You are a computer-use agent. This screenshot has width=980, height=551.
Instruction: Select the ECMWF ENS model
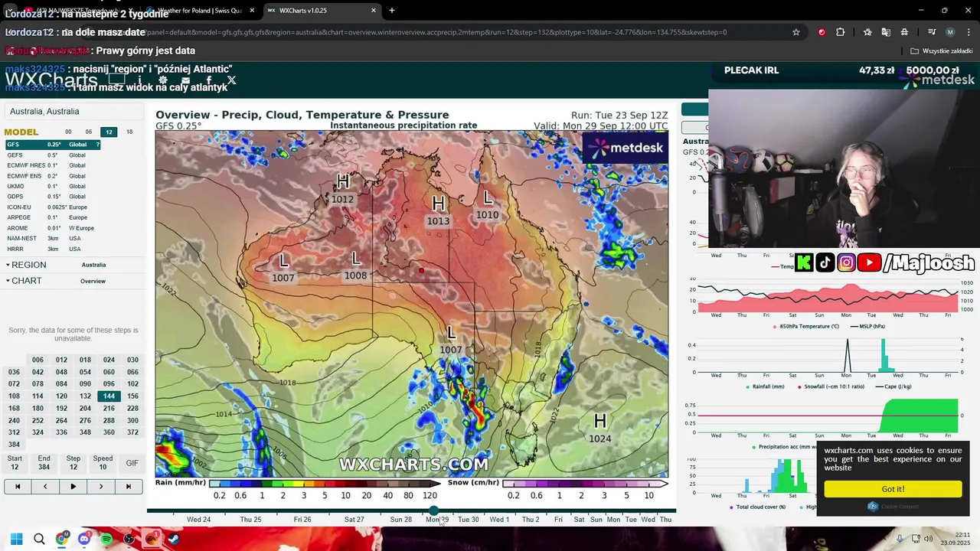tap(54, 176)
